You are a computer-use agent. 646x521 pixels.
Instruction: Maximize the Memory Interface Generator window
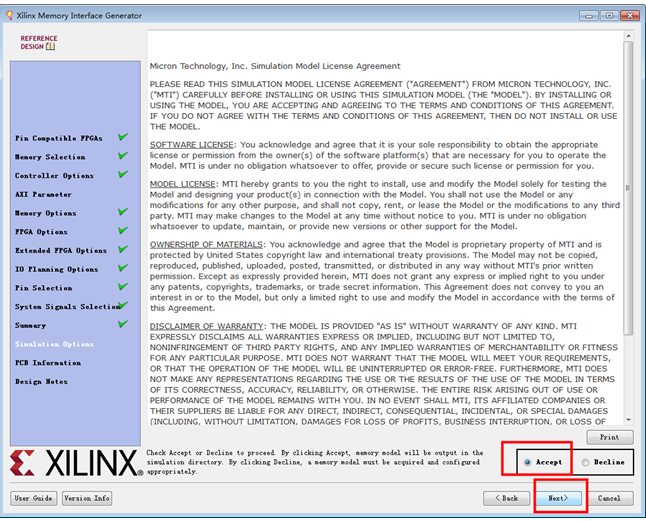tap(609, 16)
